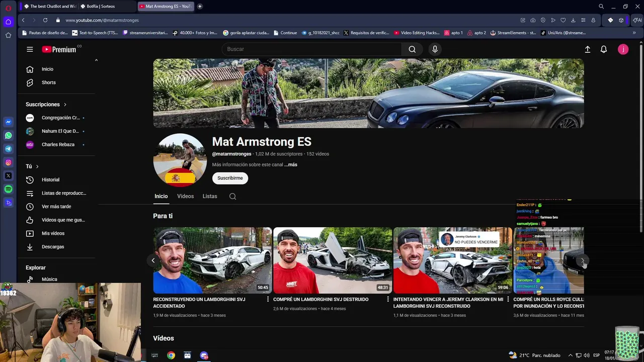Switch to the Vídeos channel tab
The height and width of the screenshot is (362, 644).
(x=185, y=196)
